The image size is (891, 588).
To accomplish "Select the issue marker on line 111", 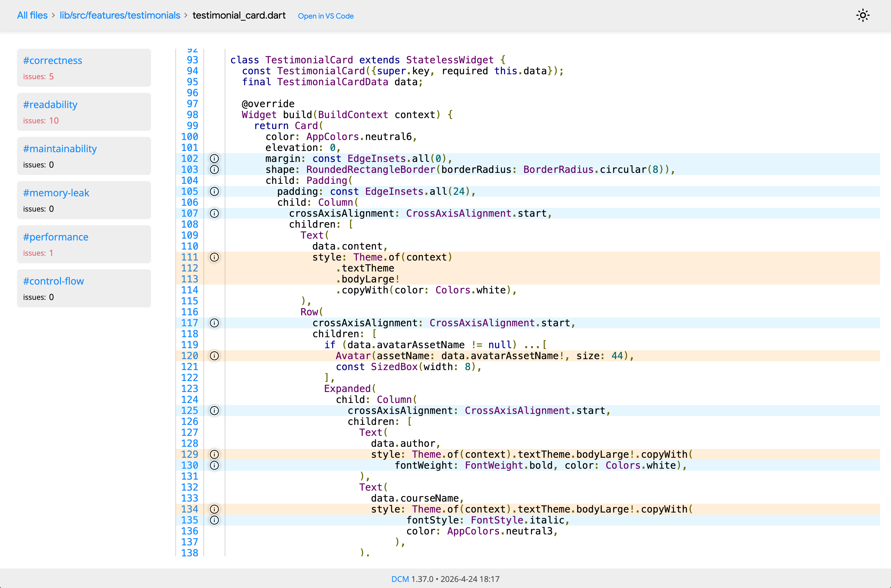I will tap(214, 257).
